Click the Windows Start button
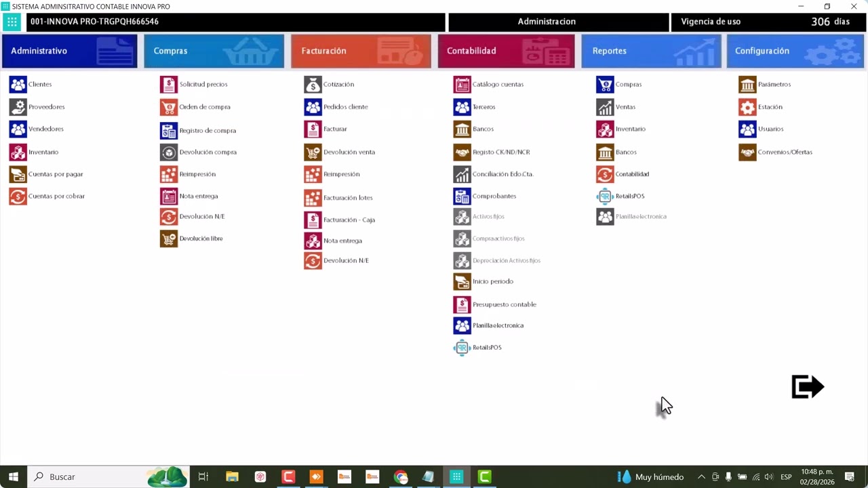868x488 pixels. (x=13, y=477)
